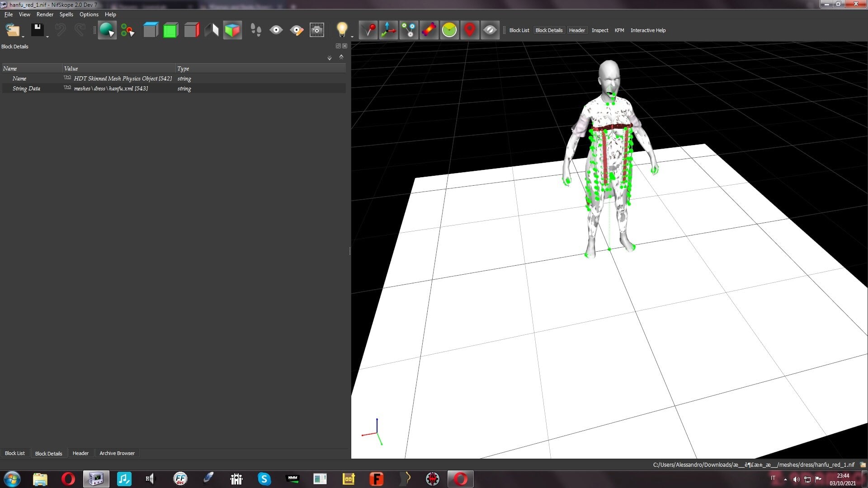Switch to Archive Browser tab

click(117, 453)
